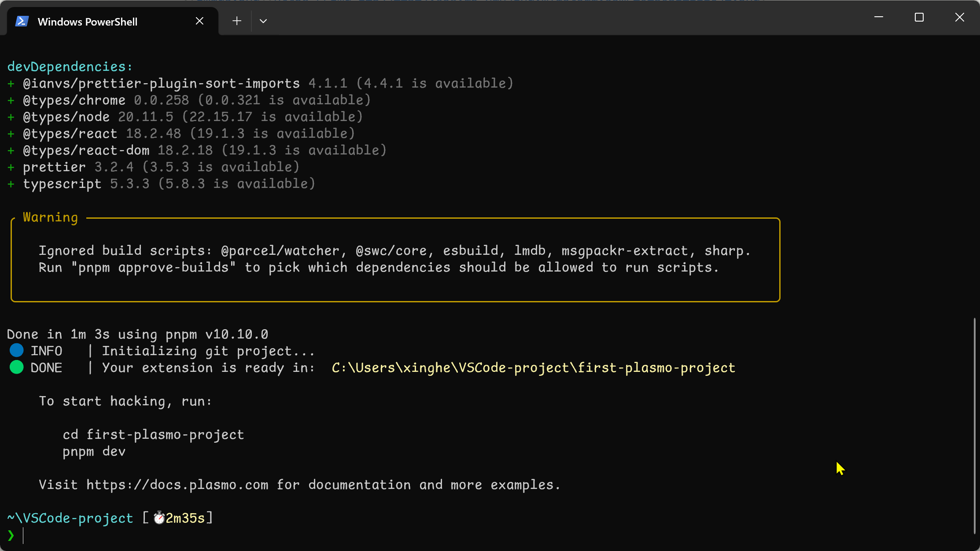Click the first-plasmo-project path text
980x551 pixels.
pos(534,367)
